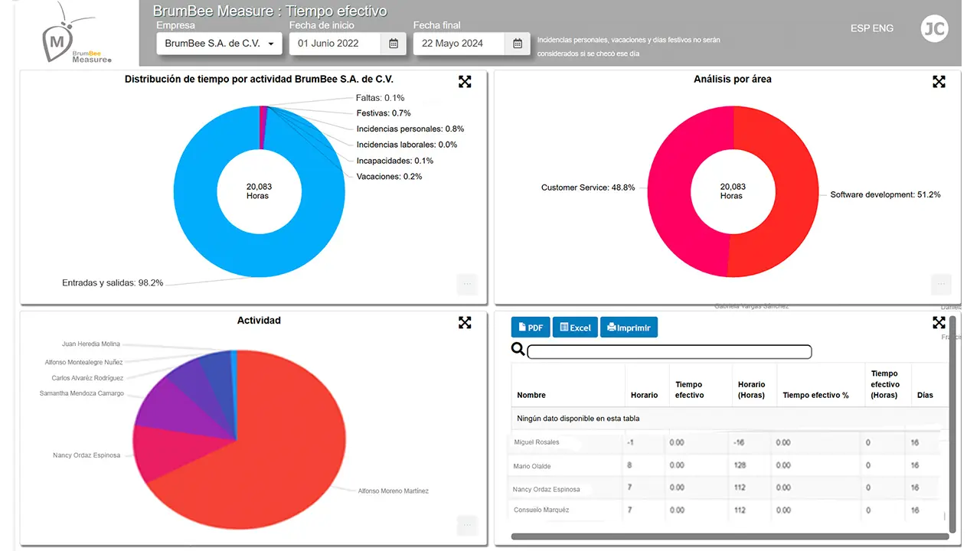The width and height of the screenshot is (980, 551).
Task: Click the Festivas: 0.7% label
Action: pos(384,113)
